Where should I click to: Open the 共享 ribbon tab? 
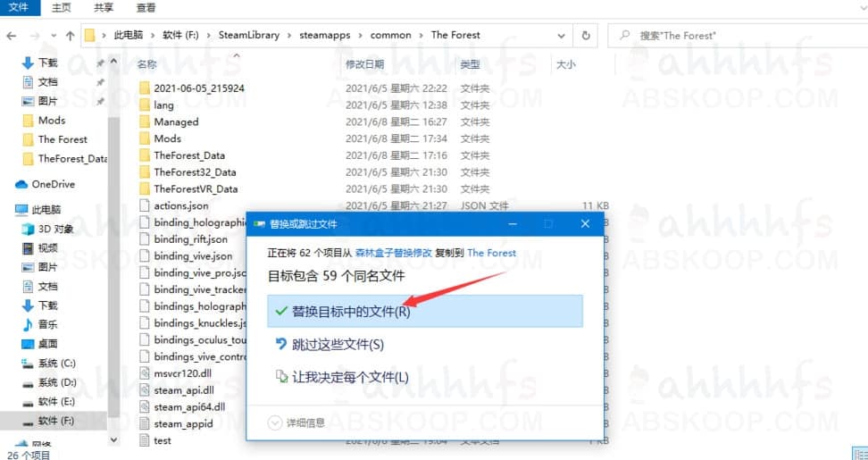103,8
